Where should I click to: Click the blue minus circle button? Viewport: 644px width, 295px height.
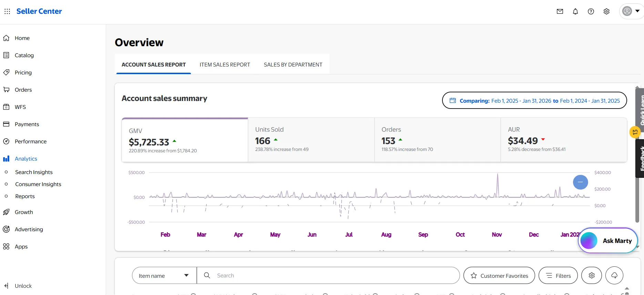[x=581, y=182]
